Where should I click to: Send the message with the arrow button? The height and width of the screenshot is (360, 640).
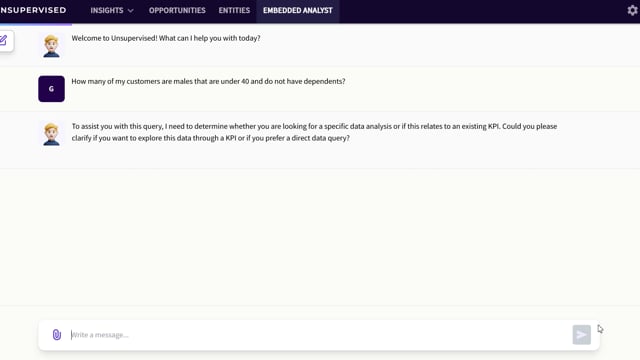coord(582,335)
